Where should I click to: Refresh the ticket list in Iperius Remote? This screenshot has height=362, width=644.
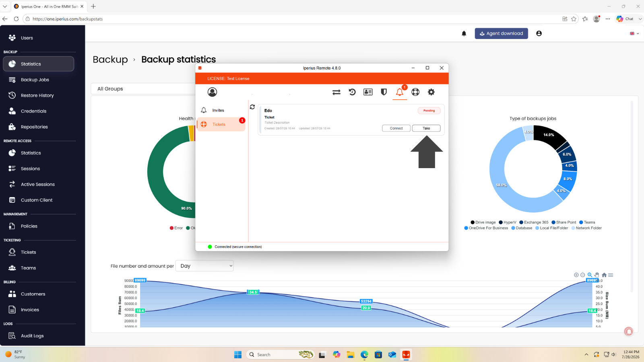point(252,107)
